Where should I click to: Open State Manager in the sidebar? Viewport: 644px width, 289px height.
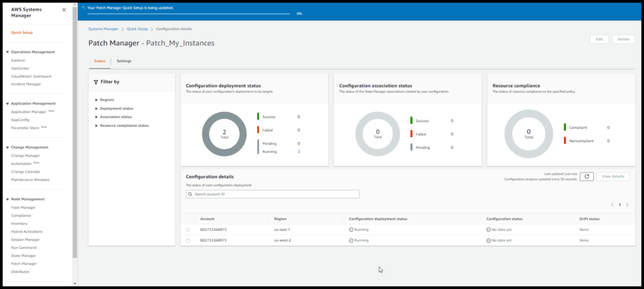(x=23, y=256)
